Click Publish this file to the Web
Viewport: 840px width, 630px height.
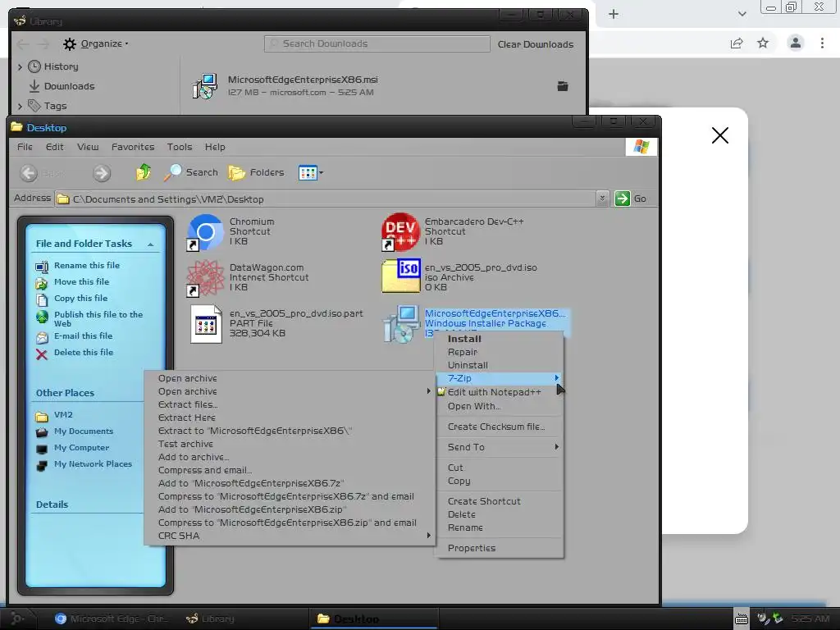click(x=98, y=319)
